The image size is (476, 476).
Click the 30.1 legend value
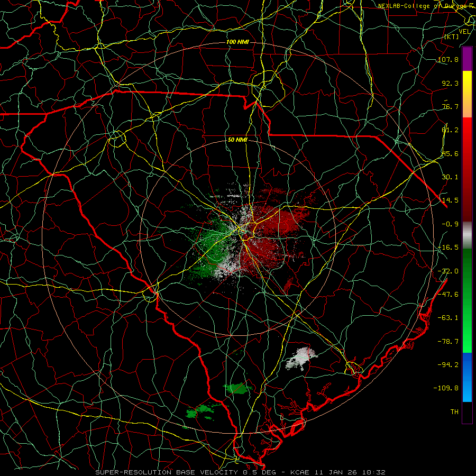[x=450, y=177]
